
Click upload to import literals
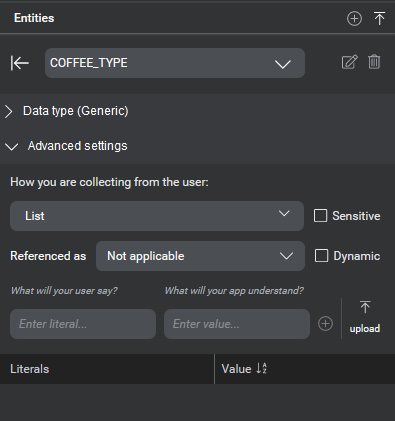(x=365, y=317)
